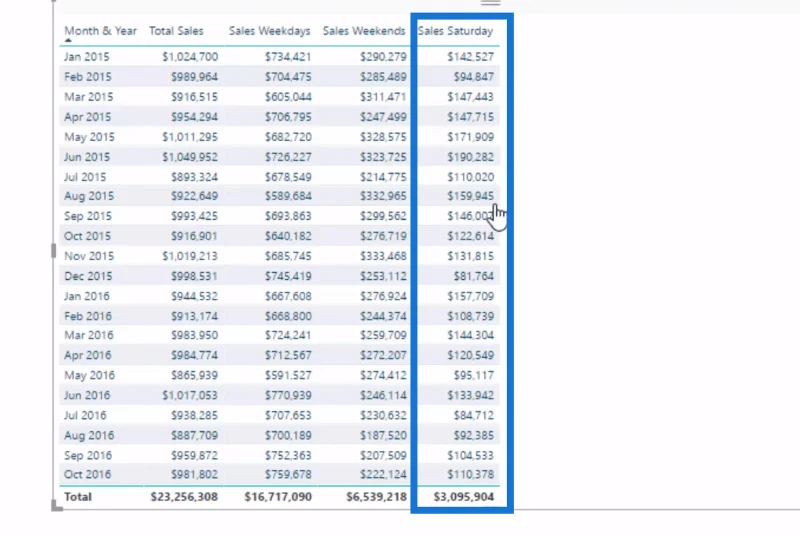
Task: Select the May 2016 row label
Action: tap(89, 375)
